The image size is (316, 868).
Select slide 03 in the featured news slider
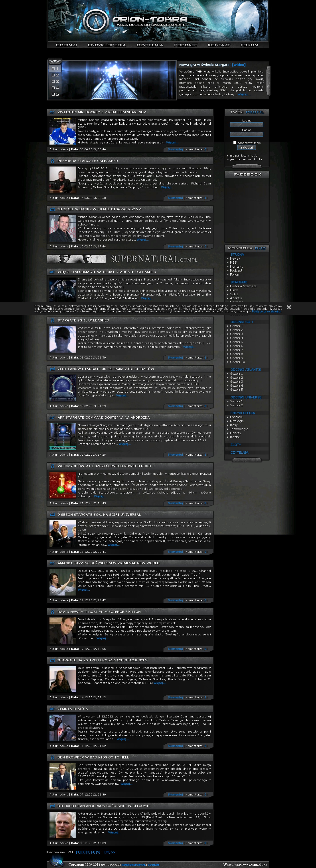click(55, 82)
